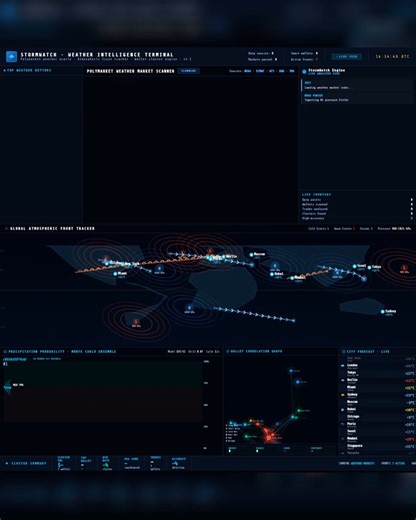Open the Sydney forecast row in City Forecast

377,395
